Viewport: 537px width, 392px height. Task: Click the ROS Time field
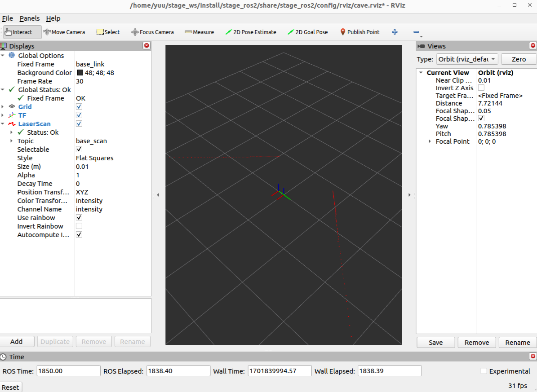click(68, 371)
